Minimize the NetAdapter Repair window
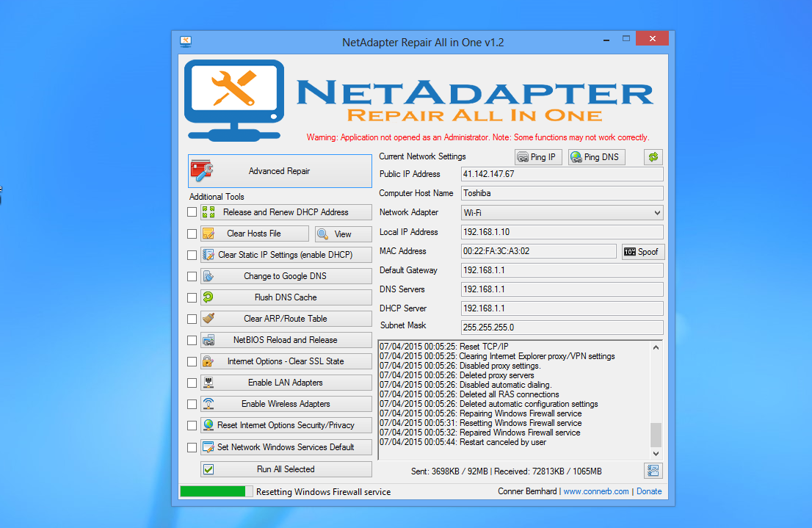 point(606,40)
